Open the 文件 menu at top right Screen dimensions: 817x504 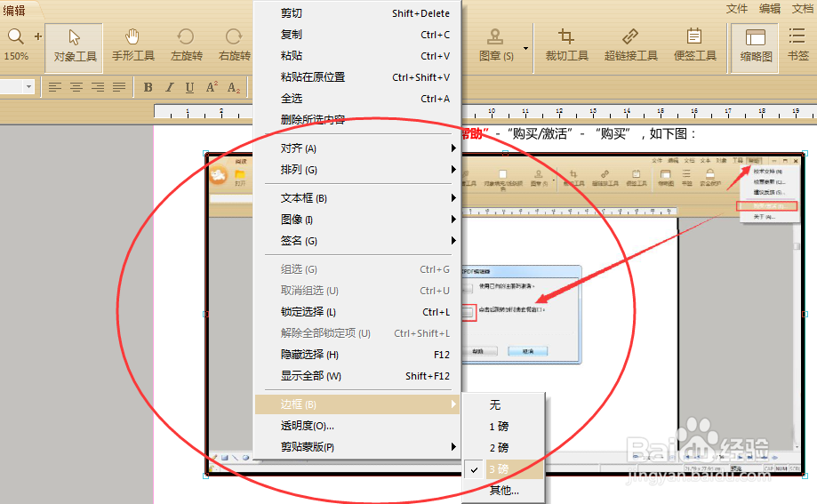click(x=737, y=9)
